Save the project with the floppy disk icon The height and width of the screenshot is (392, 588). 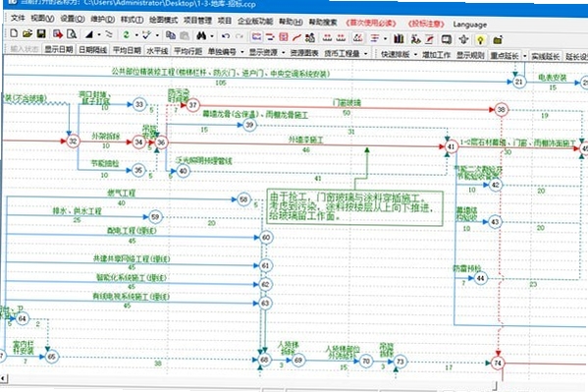(41, 33)
